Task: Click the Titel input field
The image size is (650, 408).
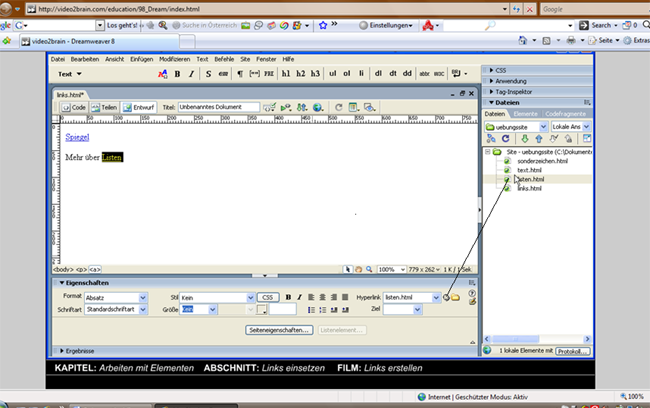Action: point(219,107)
